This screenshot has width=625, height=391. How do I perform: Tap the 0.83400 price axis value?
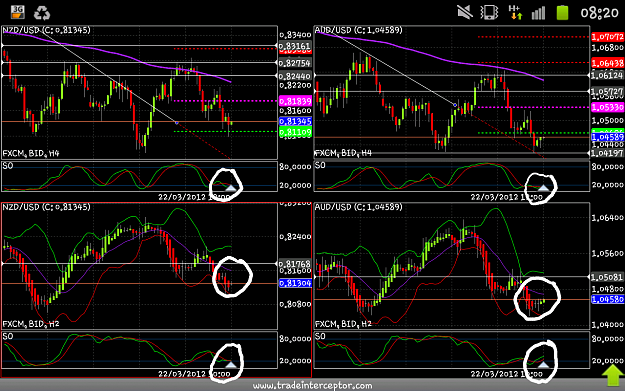295,35
